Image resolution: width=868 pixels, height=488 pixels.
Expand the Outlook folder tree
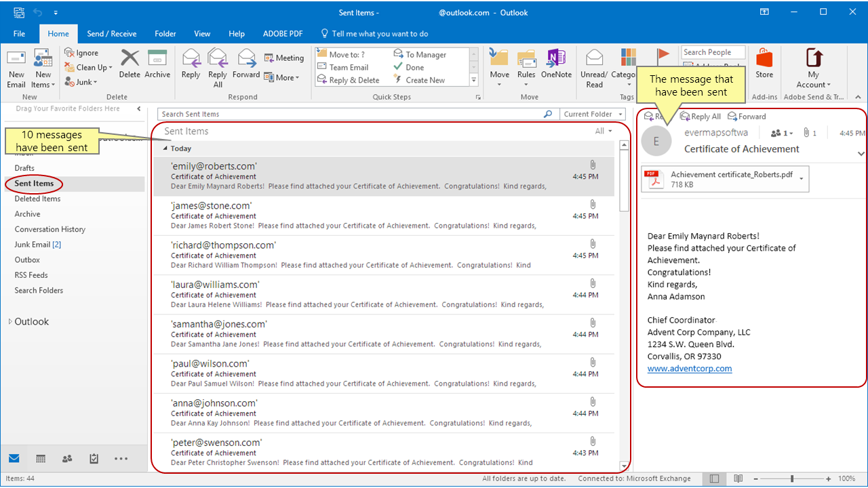point(12,321)
